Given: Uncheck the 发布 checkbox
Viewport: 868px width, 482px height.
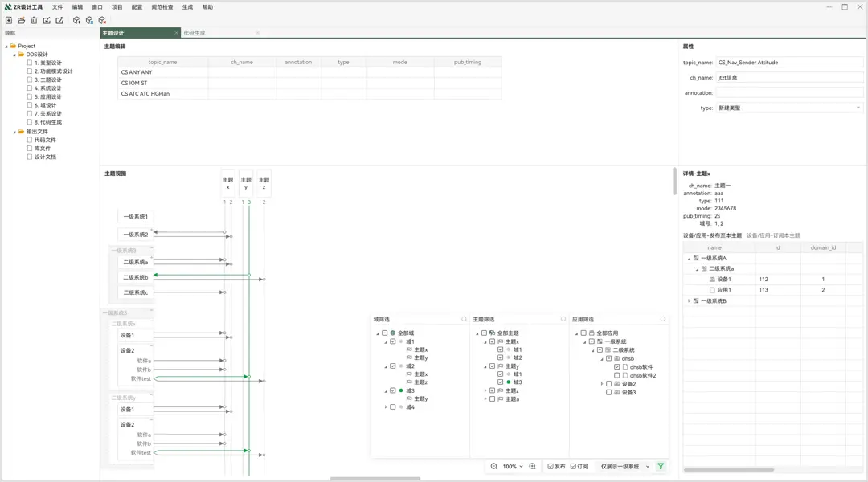Looking at the screenshot, I should coord(551,467).
